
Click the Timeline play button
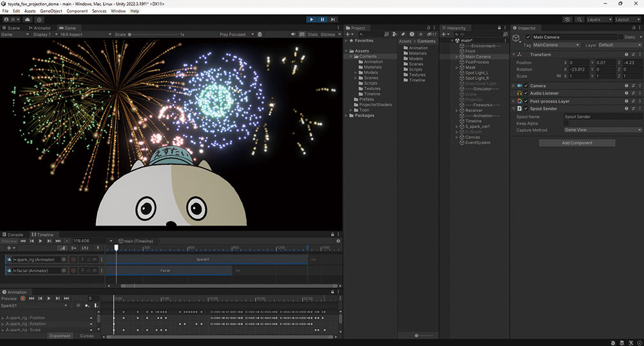pos(41,241)
